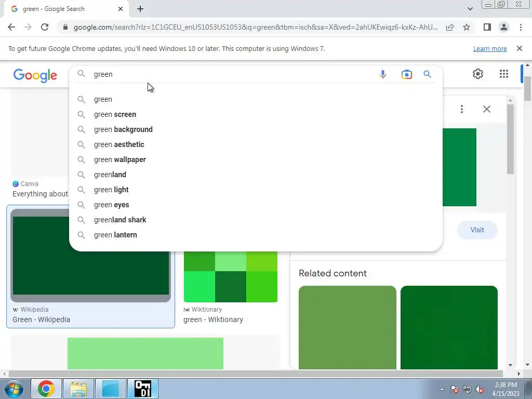
Task: Reload the current page
Action: pos(45,27)
